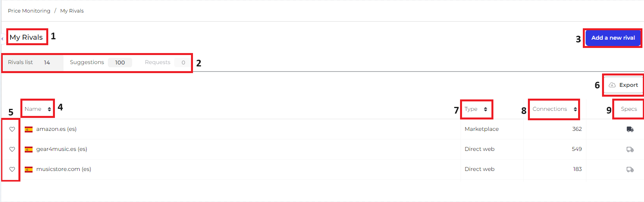Export the rivals list
Screen dimensions: 644x202
623,85
